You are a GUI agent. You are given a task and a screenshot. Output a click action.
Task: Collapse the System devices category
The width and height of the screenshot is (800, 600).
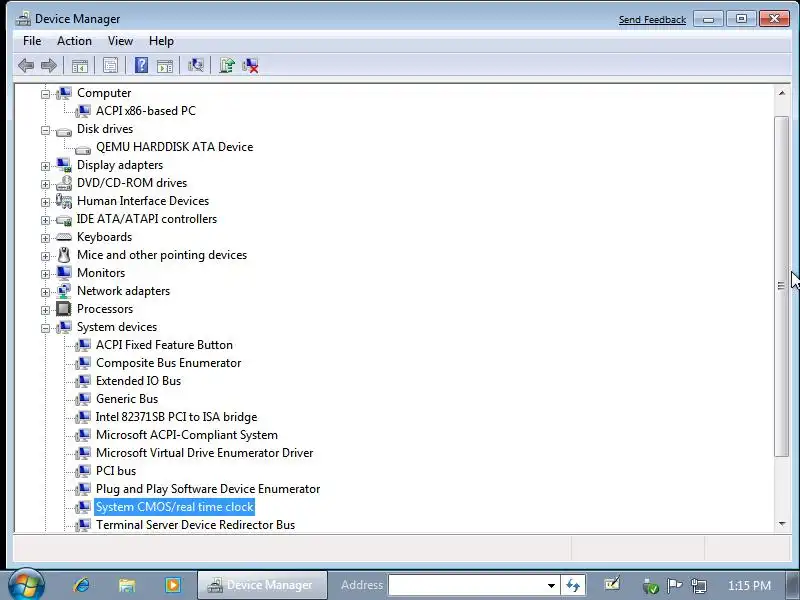(x=45, y=328)
